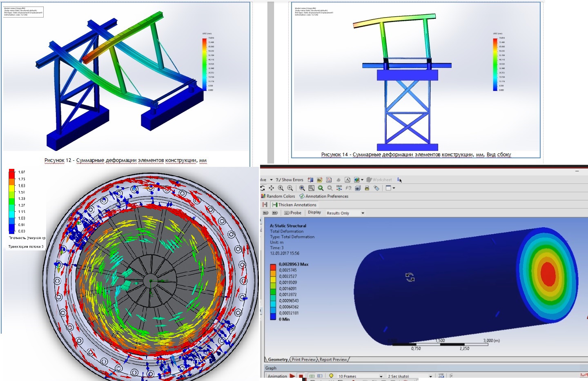Screen dimensions: 588x381
Task: Click the Rotate view tool in ANSYS toolbar
Action: pyautogui.click(x=263, y=188)
